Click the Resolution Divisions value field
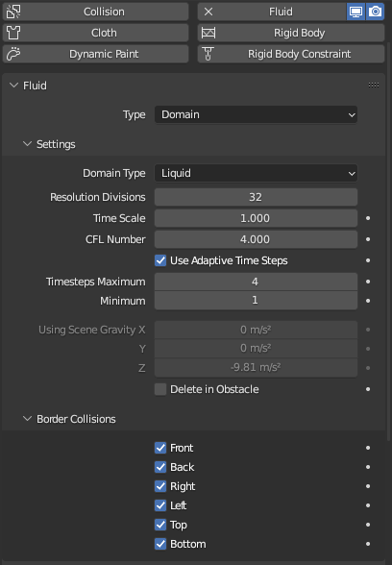 click(x=256, y=197)
